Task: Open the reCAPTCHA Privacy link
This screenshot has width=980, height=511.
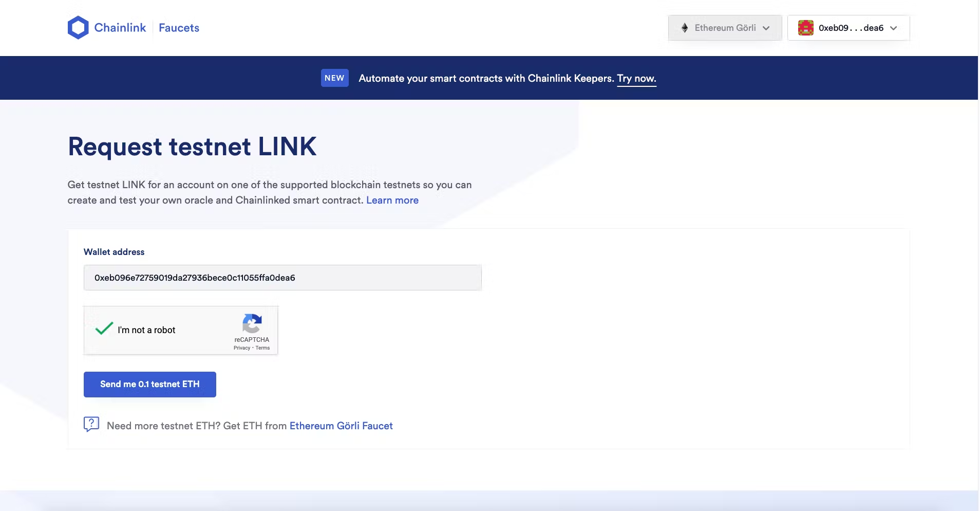Action: click(x=242, y=348)
